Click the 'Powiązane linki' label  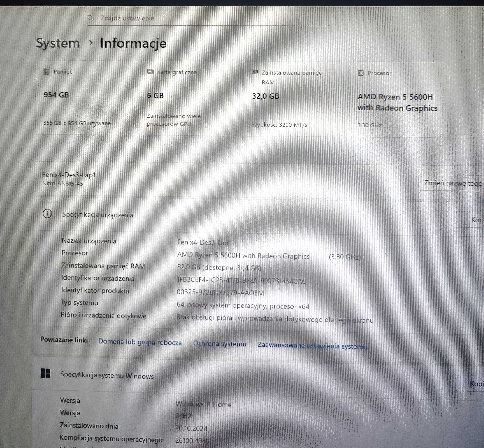[x=64, y=340]
